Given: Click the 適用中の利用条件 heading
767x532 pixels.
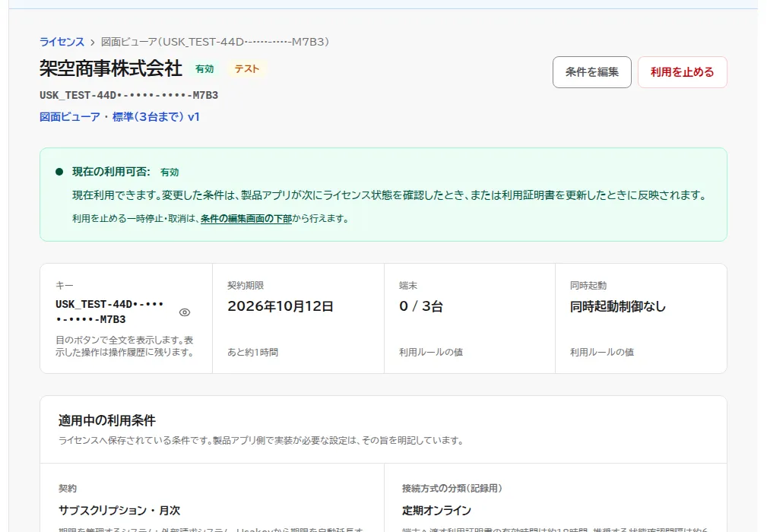Looking at the screenshot, I should (x=106, y=420).
